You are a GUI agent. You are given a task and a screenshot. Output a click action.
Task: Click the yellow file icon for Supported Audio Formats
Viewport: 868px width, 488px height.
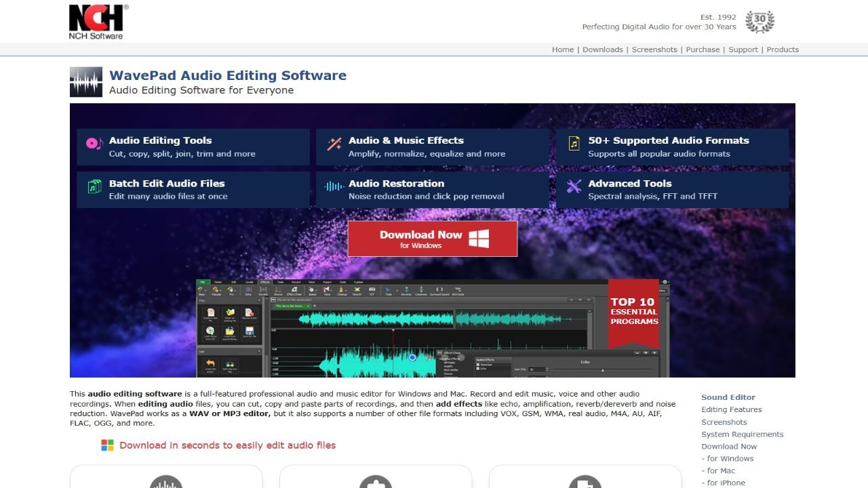(x=574, y=144)
